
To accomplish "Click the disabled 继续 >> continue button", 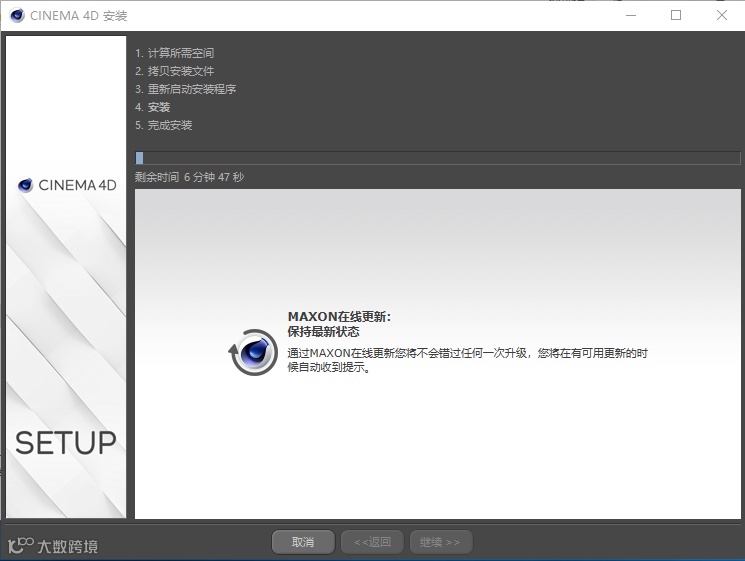I will [441, 542].
